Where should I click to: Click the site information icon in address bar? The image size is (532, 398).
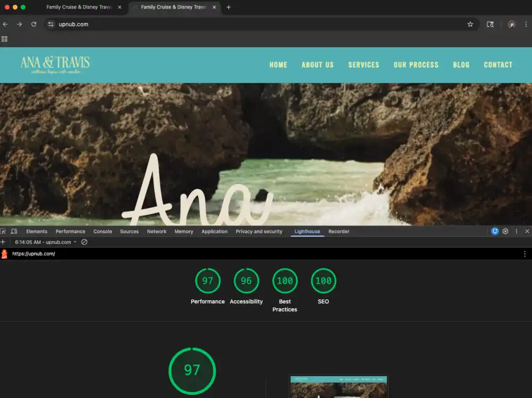pos(51,24)
